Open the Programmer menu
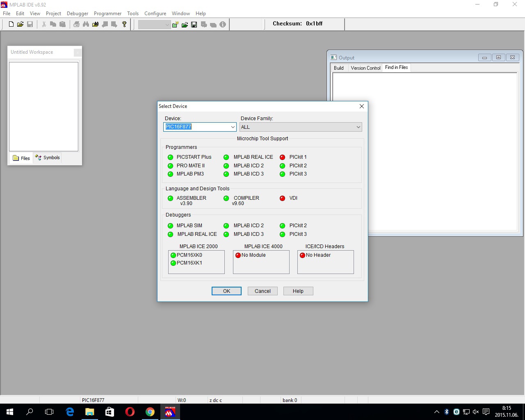The image size is (525, 420). pos(107,14)
